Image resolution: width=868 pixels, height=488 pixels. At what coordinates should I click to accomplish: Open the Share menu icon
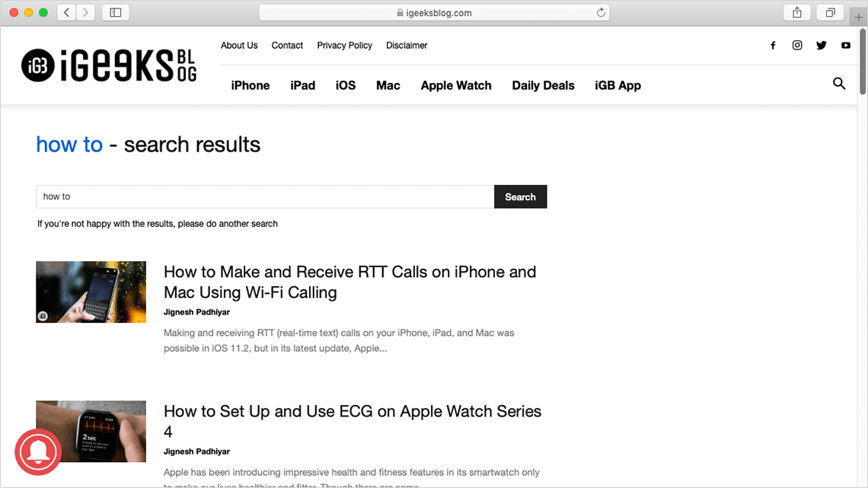click(x=797, y=12)
